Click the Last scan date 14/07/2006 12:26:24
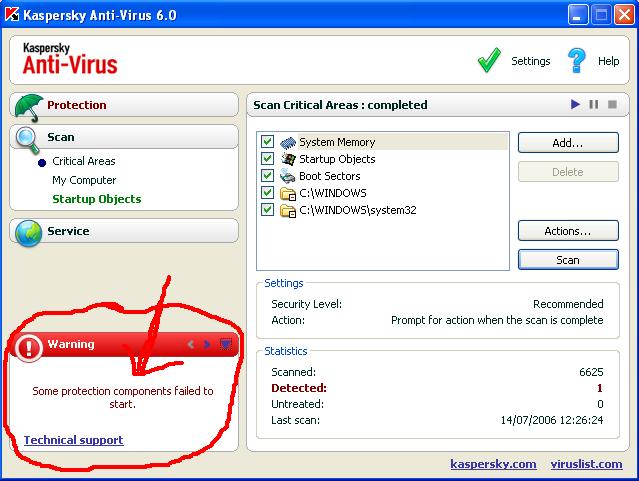639x481 pixels. pyautogui.click(x=552, y=420)
